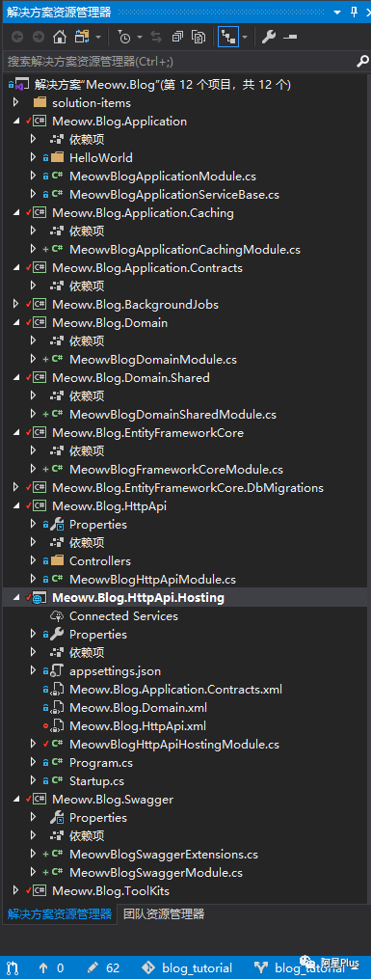
Task: Toggle the highlighted nested view icon
Action: 228,37
